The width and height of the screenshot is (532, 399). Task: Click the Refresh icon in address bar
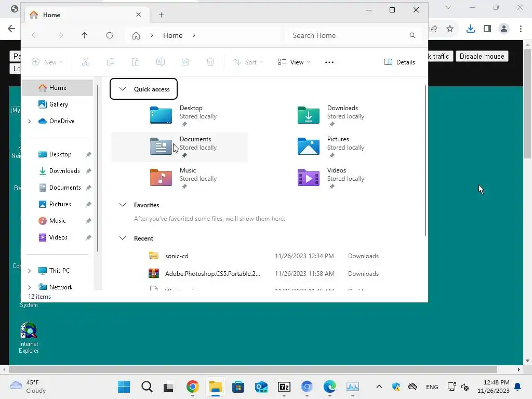tap(110, 35)
